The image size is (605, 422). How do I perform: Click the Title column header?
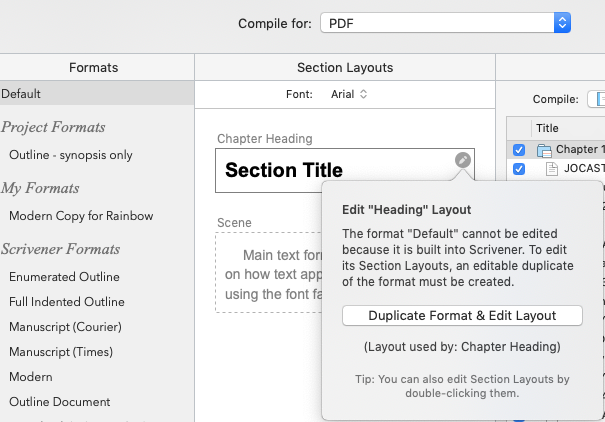point(547,128)
